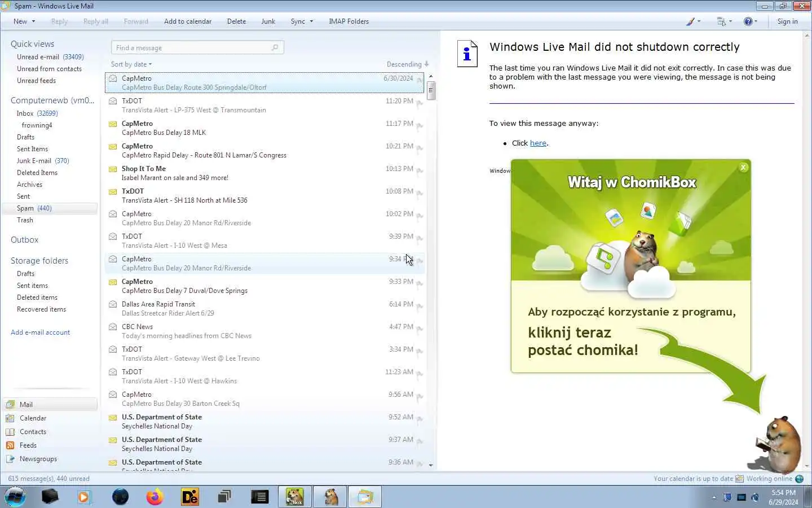Click the Reply toolbar button
This screenshot has height=508, width=812.
(x=59, y=21)
